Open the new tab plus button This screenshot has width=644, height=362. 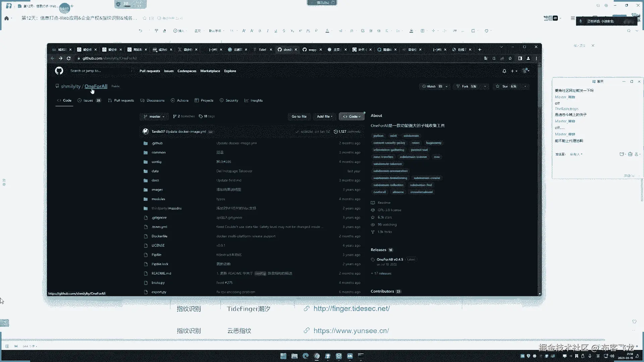[480, 50]
